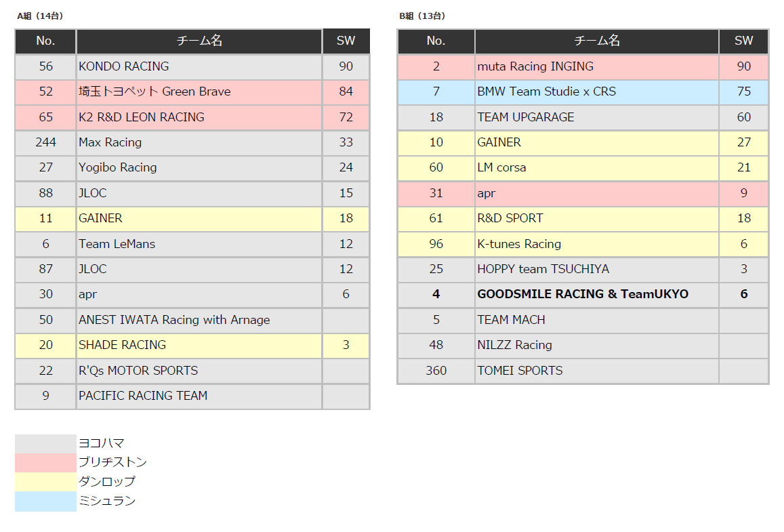
Task: Click the Bridgestone pink legend swatch
Action: click(x=45, y=462)
